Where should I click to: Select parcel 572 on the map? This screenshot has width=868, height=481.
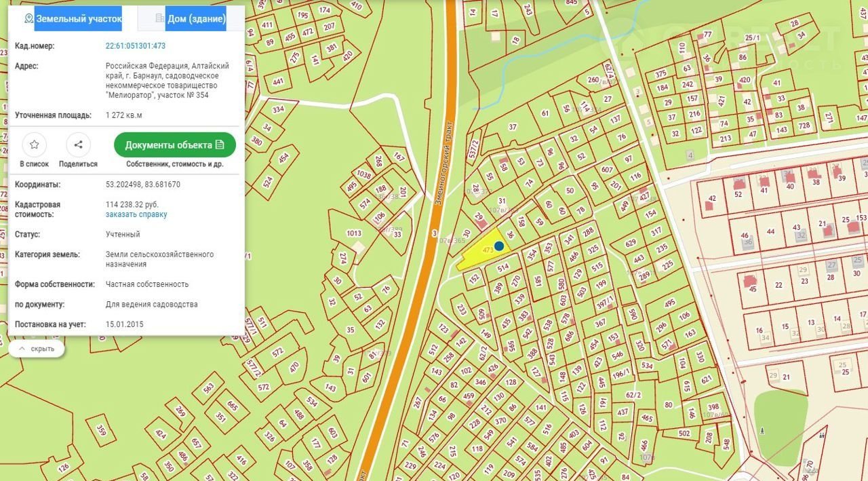click(x=278, y=353)
